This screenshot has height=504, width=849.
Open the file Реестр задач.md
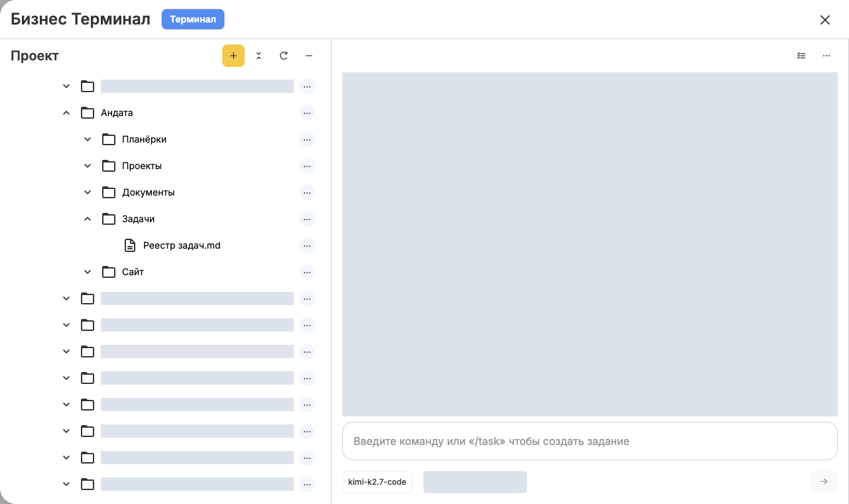[182, 245]
